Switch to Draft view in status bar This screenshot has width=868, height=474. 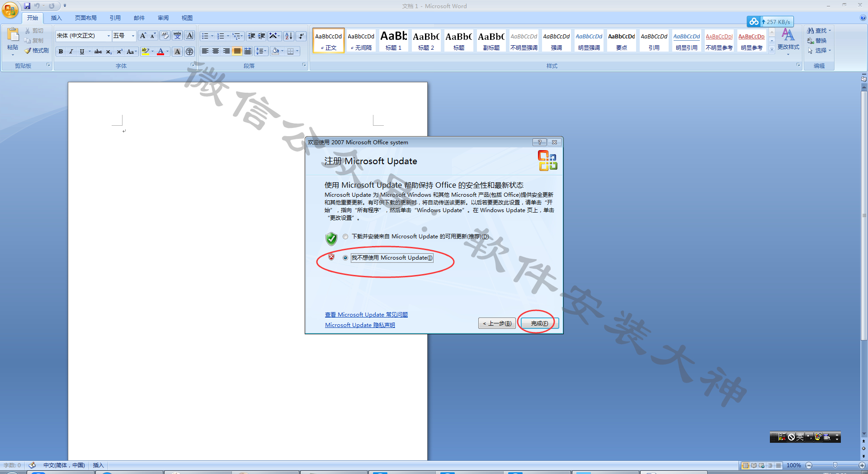(x=778, y=465)
